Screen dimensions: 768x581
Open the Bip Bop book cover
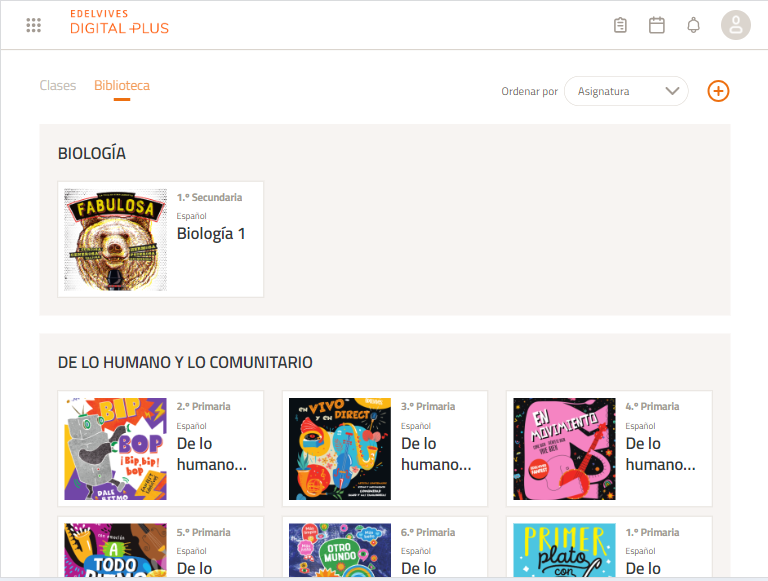(x=116, y=449)
